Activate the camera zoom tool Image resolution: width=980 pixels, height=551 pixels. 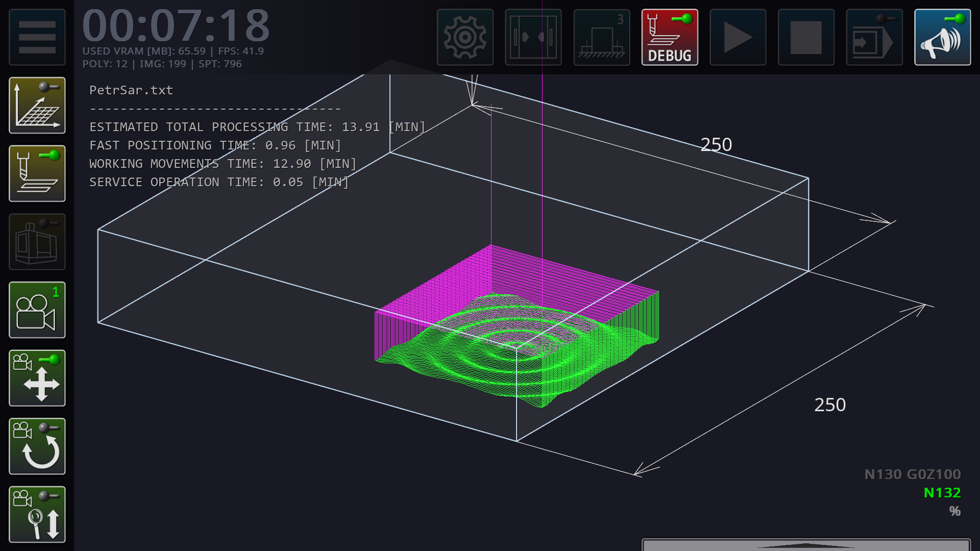tap(37, 514)
